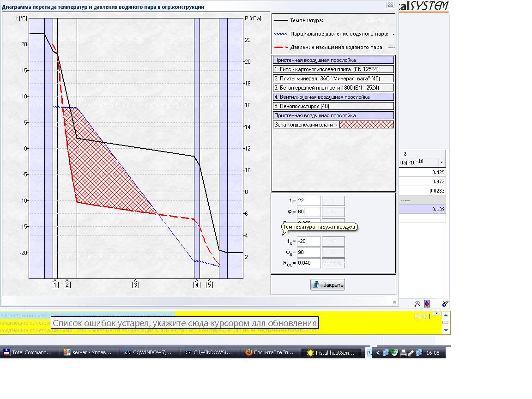Edit the te outdoor temperature field

click(x=309, y=241)
